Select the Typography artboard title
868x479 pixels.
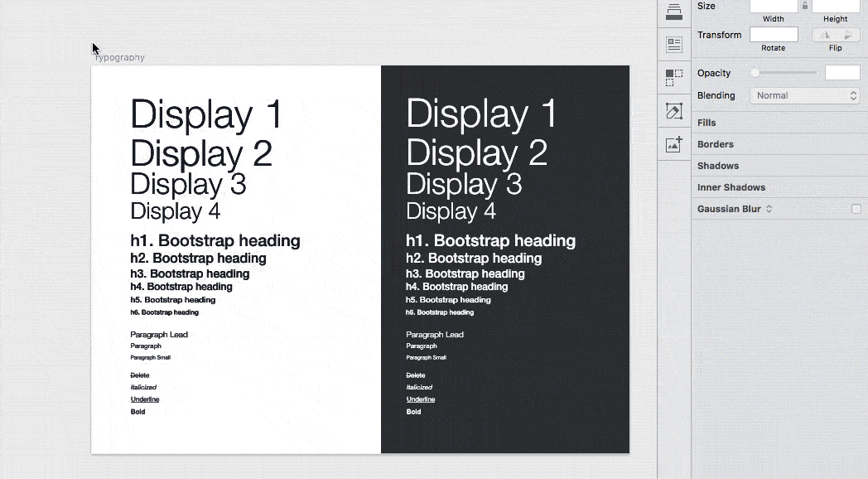point(119,57)
